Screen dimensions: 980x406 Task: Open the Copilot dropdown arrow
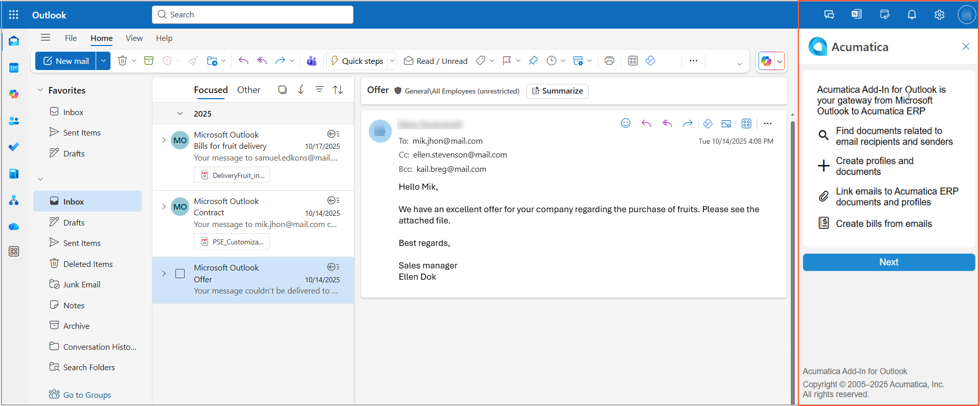click(x=779, y=61)
